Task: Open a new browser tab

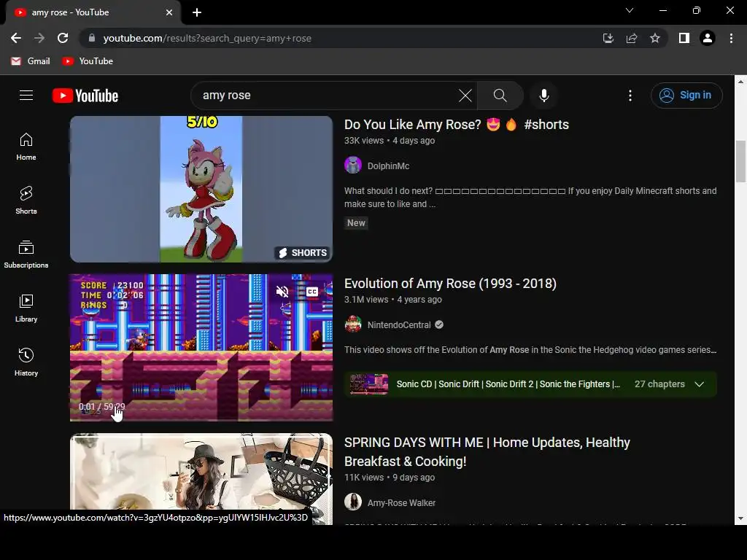Action: click(x=197, y=12)
